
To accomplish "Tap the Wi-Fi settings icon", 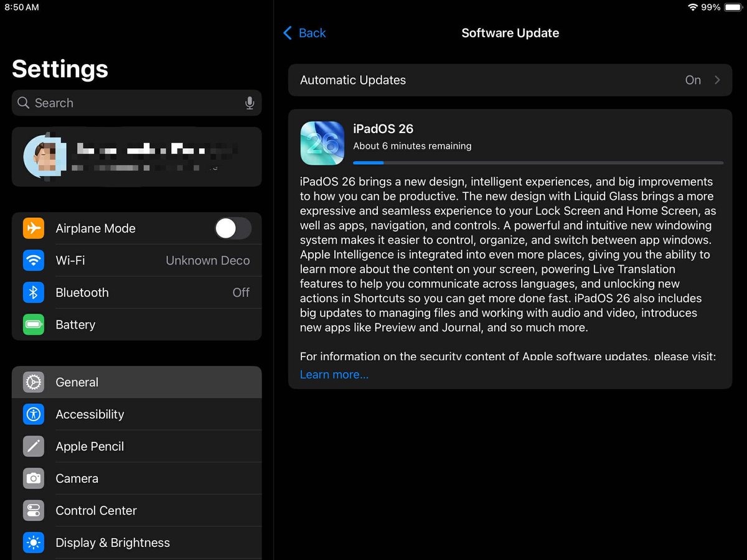I will tap(34, 260).
